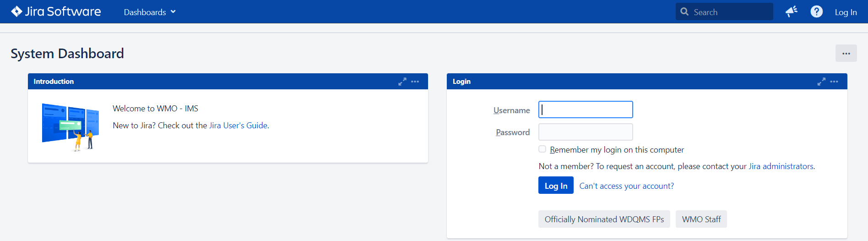Open the Help question mark icon
The image size is (868, 241).
[x=816, y=11]
